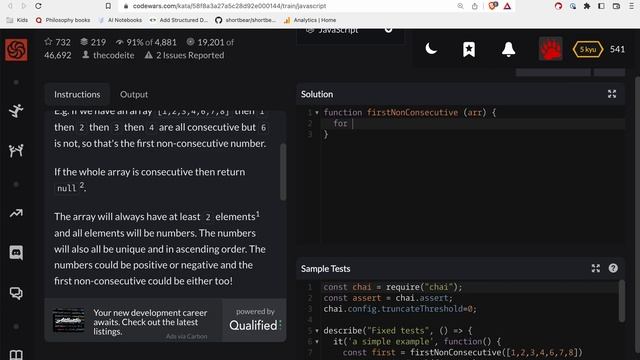Open the AI Notebooks bookmark

pos(120,20)
